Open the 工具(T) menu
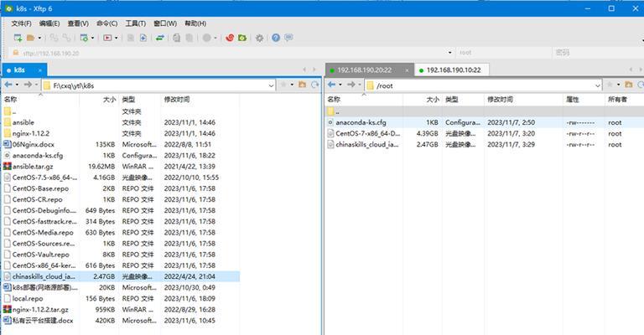Viewport: 644px width, 335px height. [x=136, y=23]
